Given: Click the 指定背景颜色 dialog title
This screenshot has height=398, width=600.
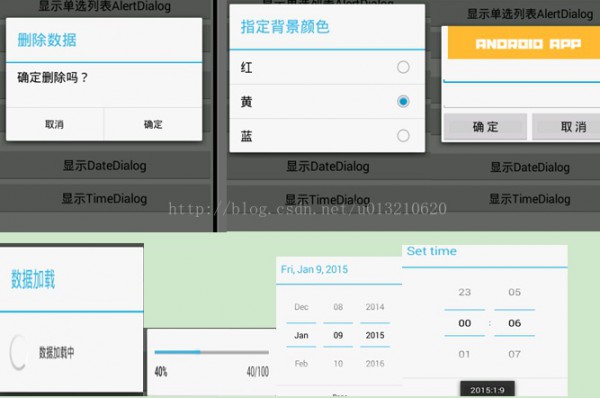Looking at the screenshot, I should 285,27.
